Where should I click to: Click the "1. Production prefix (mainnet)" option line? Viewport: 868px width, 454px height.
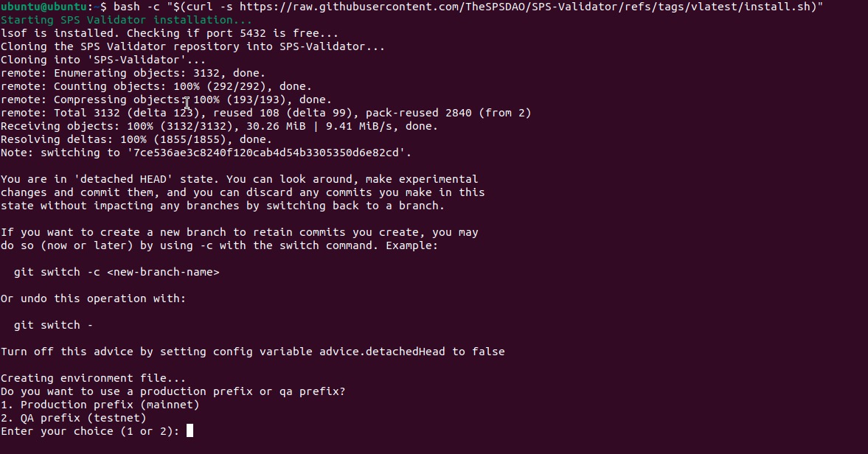tap(100, 405)
